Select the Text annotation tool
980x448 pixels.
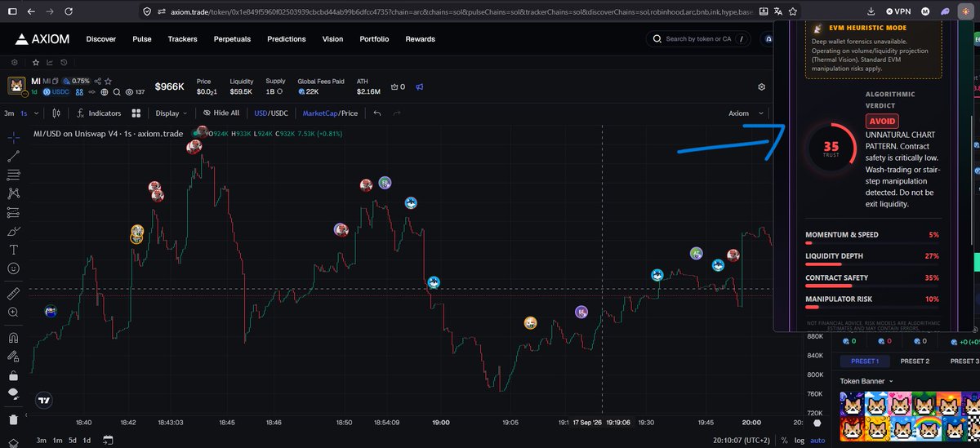[13, 250]
